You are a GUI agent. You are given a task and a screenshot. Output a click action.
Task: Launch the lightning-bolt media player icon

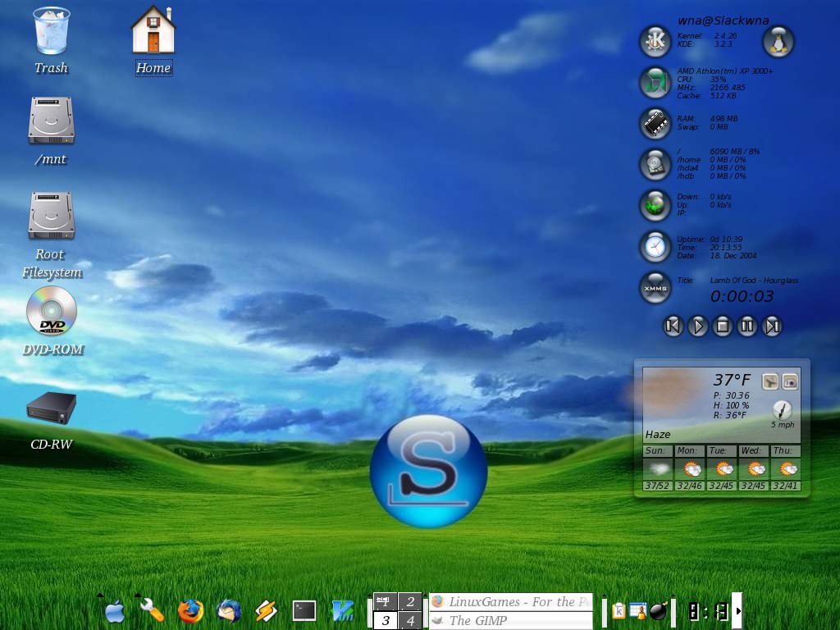(x=267, y=610)
